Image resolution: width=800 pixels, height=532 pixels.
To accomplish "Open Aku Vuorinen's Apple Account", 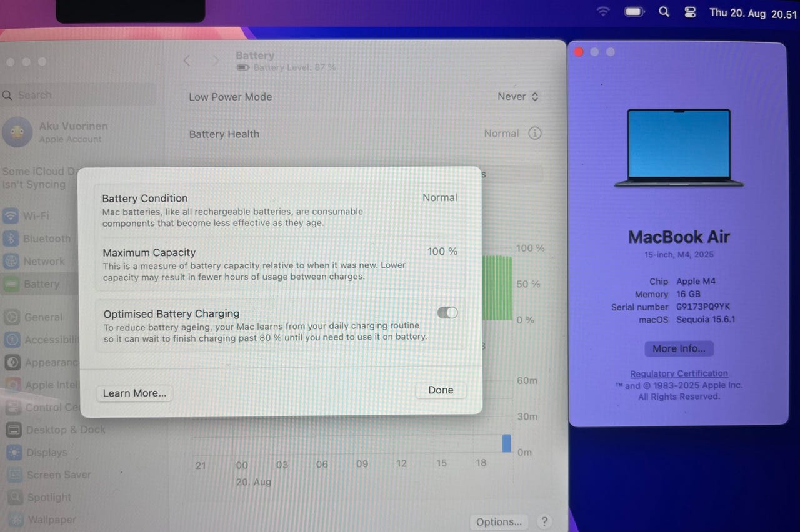I will pos(56,132).
